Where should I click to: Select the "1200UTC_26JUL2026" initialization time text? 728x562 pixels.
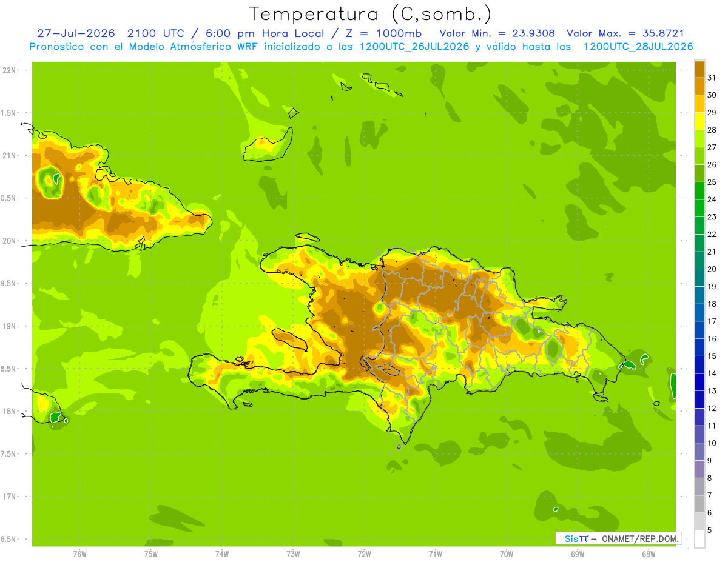click(x=414, y=47)
